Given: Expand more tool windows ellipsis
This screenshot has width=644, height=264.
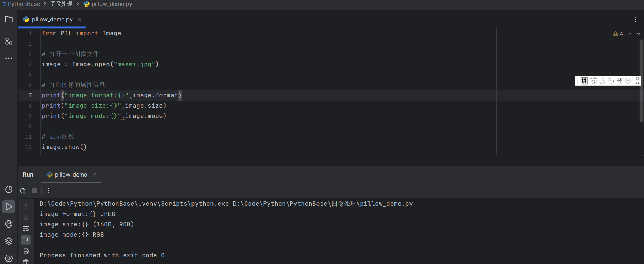Looking at the screenshot, I should tap(9, 59).
